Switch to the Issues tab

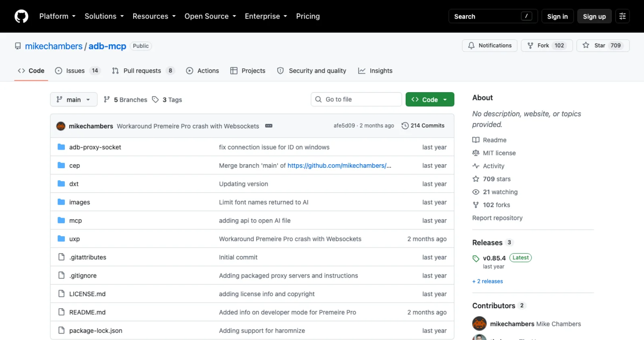coord(78,71)
